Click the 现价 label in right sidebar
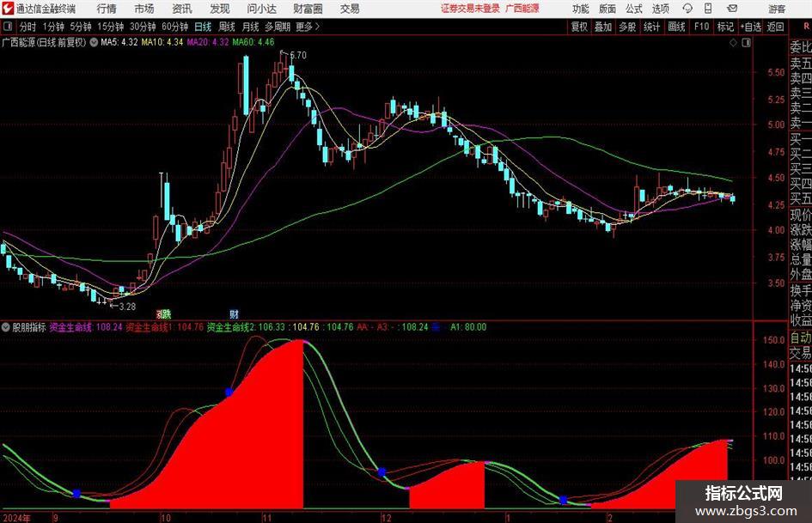The height and width of the screenshot is (523, 812). [x=801, y=215]
